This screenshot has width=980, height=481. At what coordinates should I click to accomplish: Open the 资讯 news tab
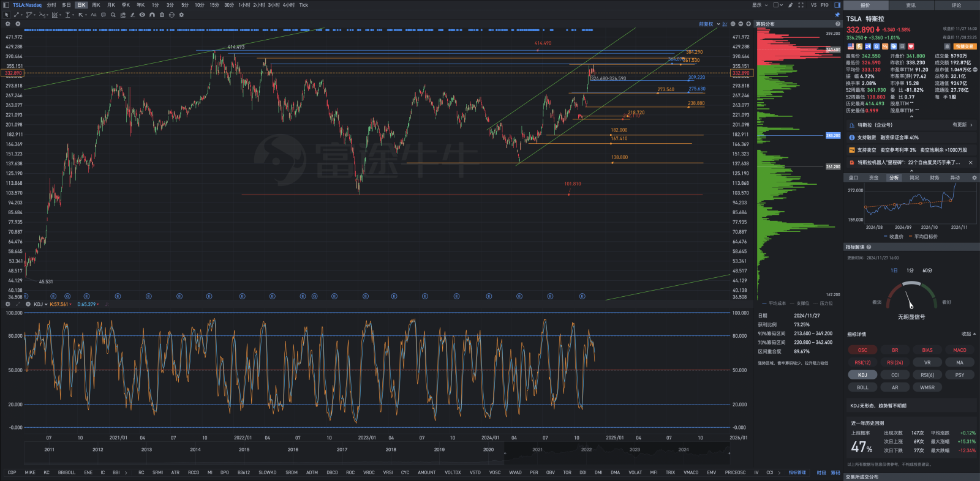tap(911, 5)
